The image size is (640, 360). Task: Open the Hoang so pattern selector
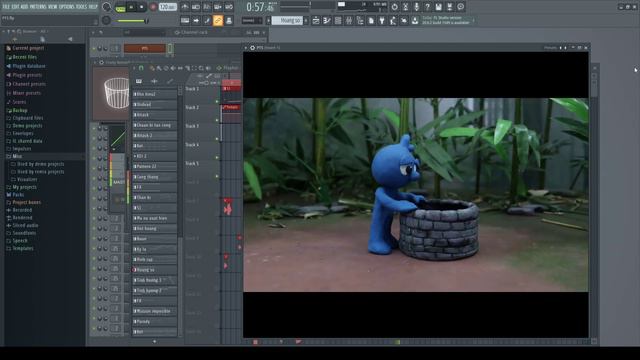[x=287, y=20]
